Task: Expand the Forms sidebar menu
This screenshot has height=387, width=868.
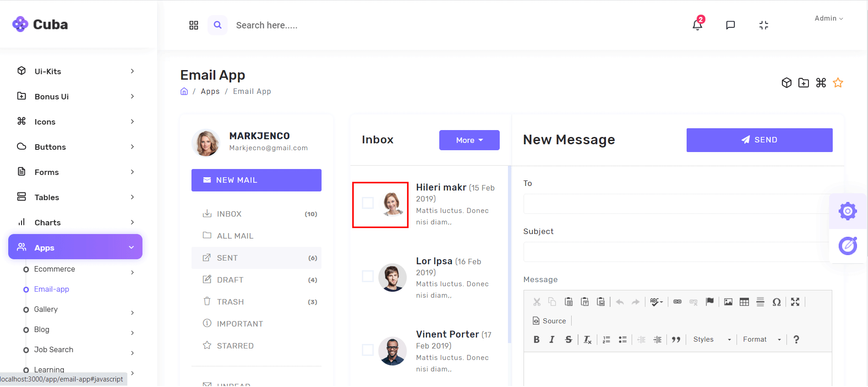Action: pos(76,172)
